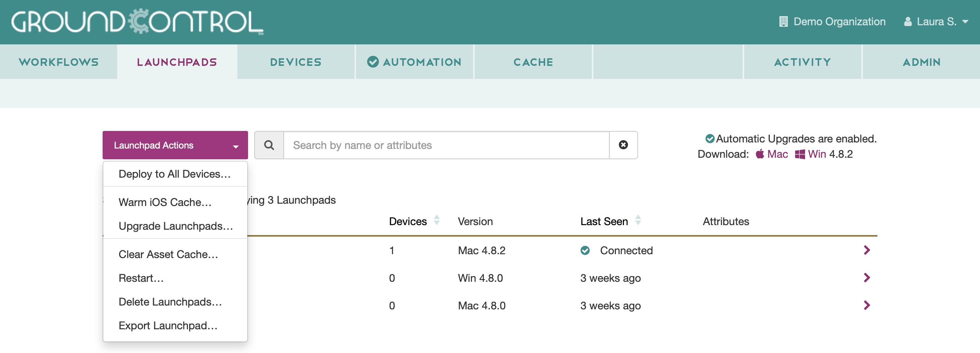The width and height of the screenshot is (980, 353).
Task: Focus the search by name field
Action: (x=446, y=145)
